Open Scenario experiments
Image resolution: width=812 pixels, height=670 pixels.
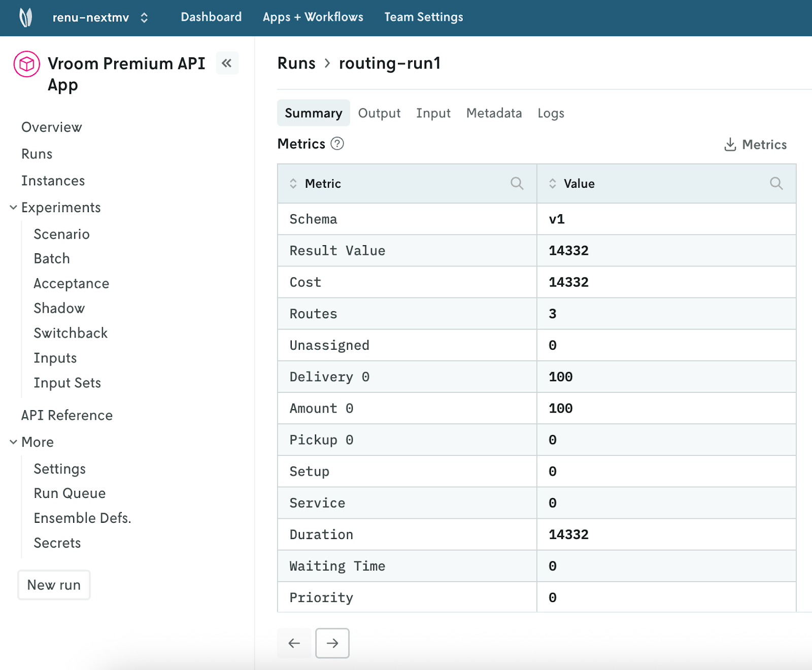click(62, 234)
